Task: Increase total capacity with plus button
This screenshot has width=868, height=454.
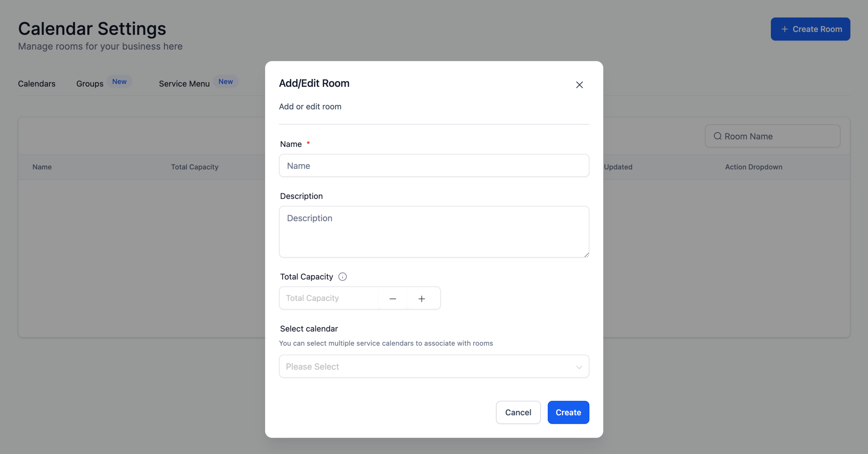Action: click(422, 298)
